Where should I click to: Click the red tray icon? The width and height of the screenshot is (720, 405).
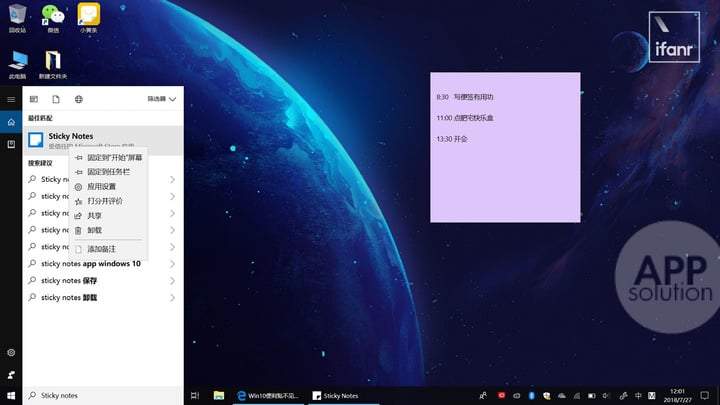point(501,395)
